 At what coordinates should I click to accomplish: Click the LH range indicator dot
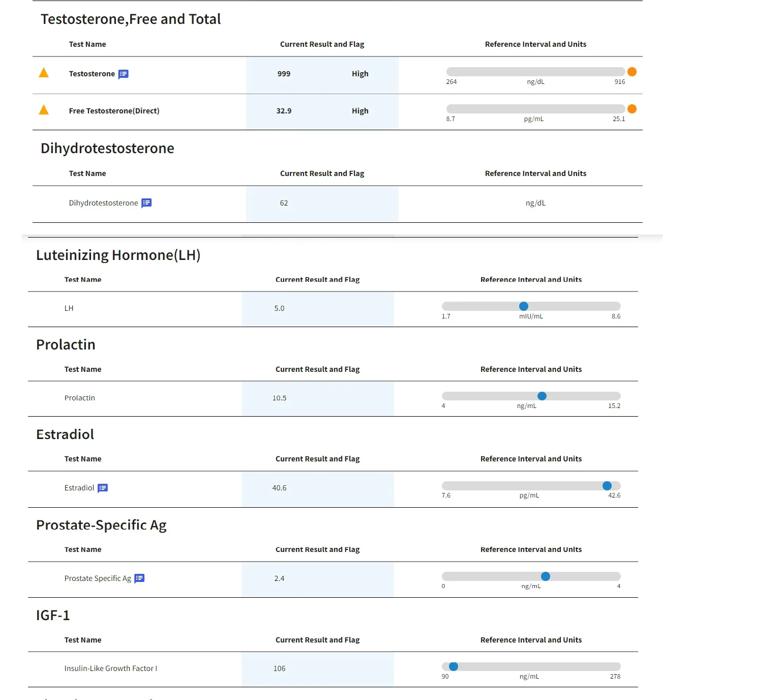coord(524,306)
